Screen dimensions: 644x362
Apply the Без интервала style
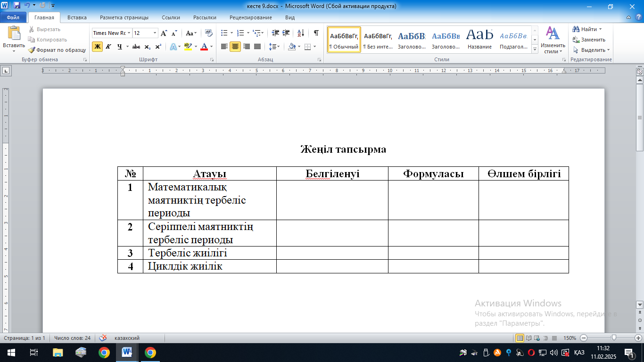(x=378, y=40)
